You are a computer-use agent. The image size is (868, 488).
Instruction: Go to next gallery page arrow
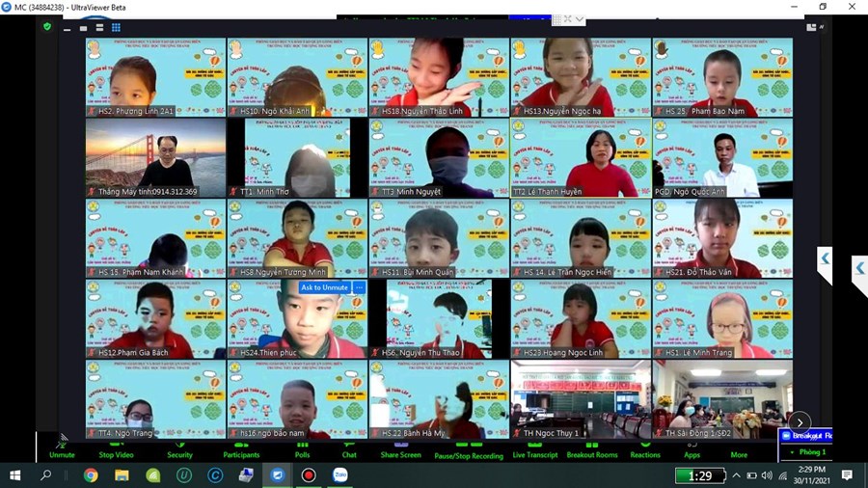(x=800, y=421)
